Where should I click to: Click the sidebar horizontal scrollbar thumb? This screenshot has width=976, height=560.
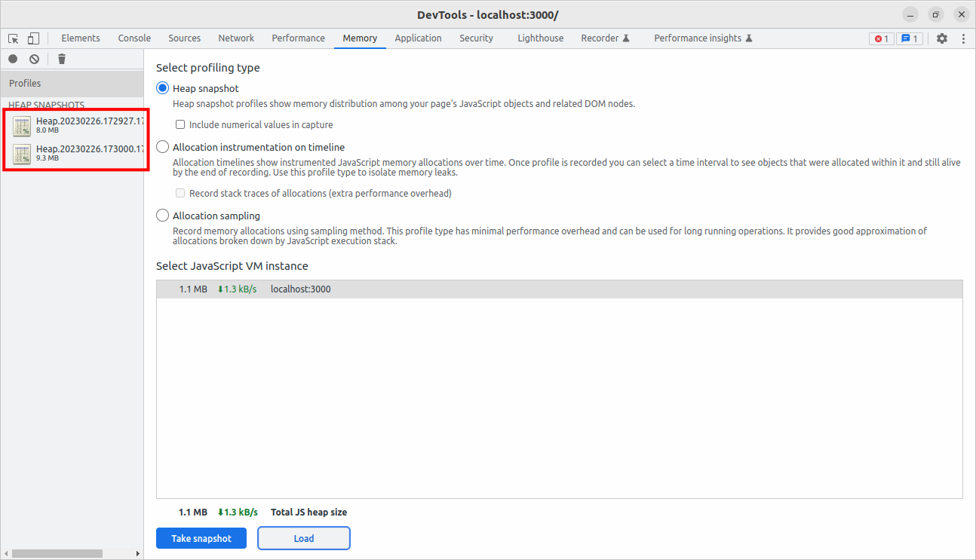(57, 554)
